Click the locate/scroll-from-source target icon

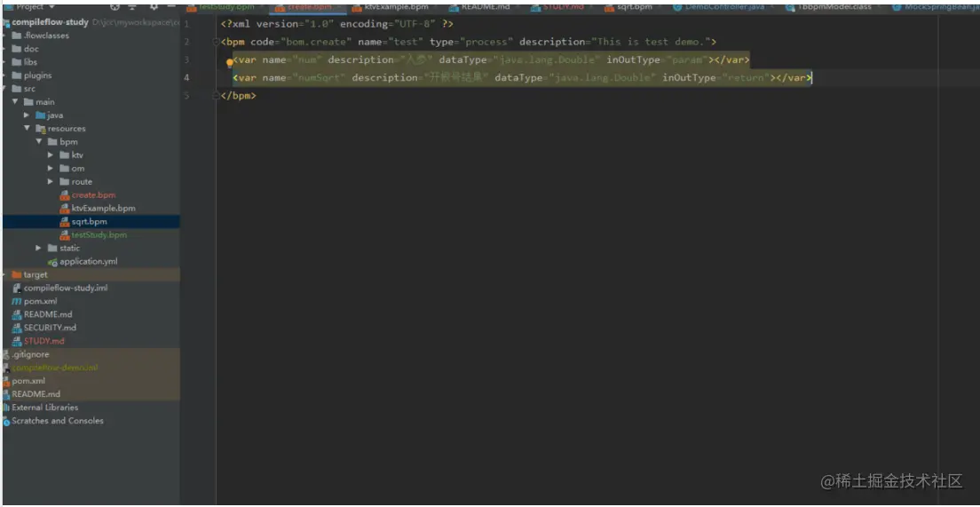click(115, 7)
